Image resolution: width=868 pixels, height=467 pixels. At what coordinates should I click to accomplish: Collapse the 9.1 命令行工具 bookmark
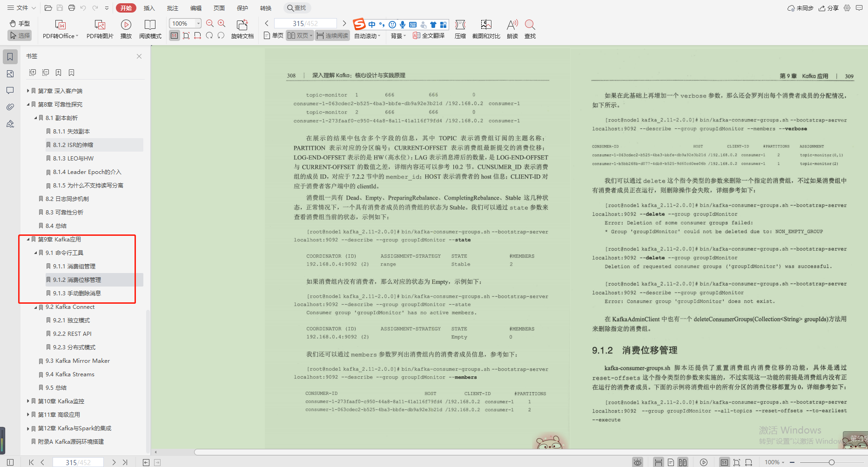click(x=35, y=253)
